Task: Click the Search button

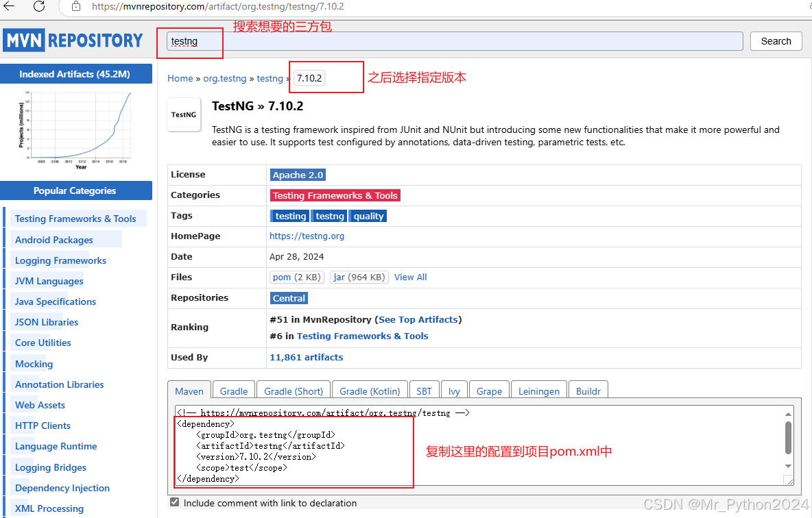Action: click(776, 41)
